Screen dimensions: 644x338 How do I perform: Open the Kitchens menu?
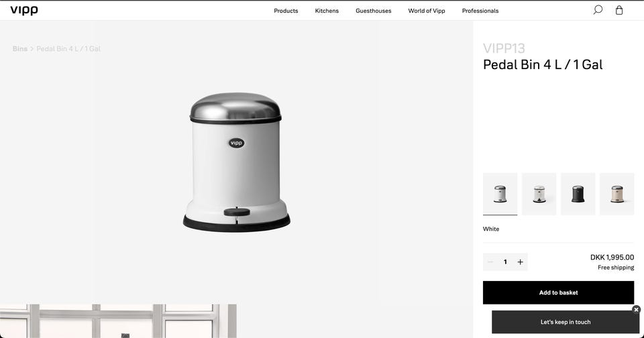click(327, 11)
